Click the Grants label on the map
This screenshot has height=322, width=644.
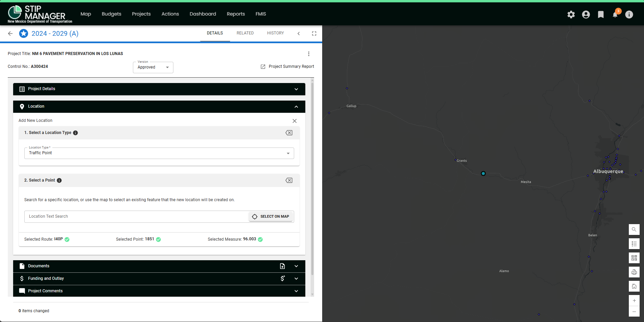pyautogui.click(x=461, y=161)
